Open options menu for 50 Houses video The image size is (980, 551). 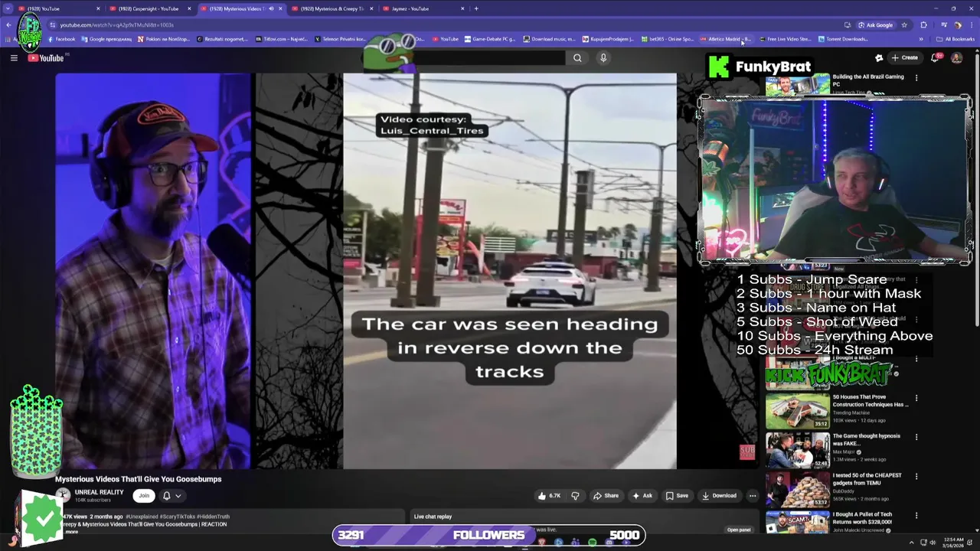pyautogui.click(x=916, y=398)
